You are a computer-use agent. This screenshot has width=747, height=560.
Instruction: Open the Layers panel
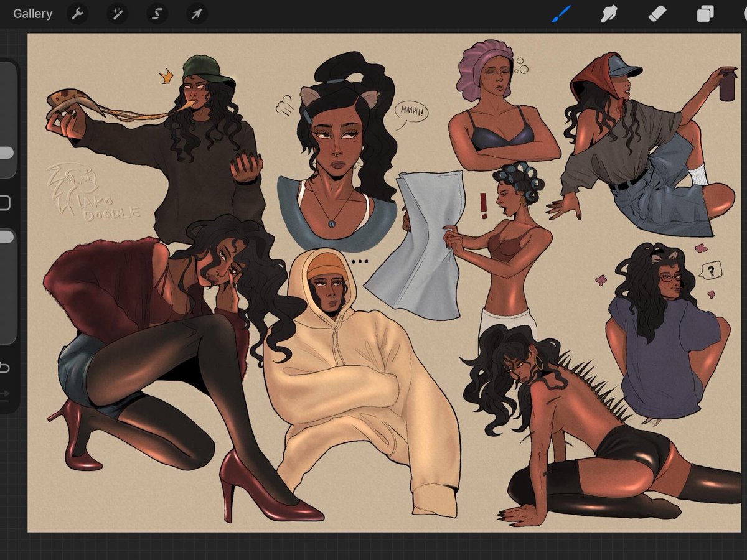pyautogui.click(x=705, y=14)
